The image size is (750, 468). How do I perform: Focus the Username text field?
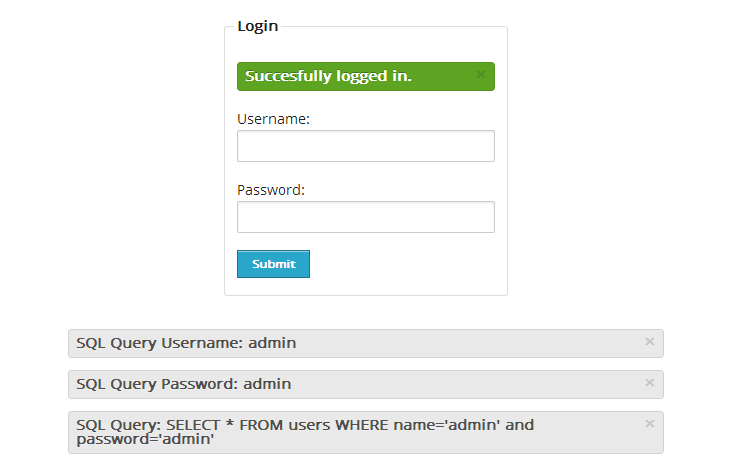[x=365, y=146]
